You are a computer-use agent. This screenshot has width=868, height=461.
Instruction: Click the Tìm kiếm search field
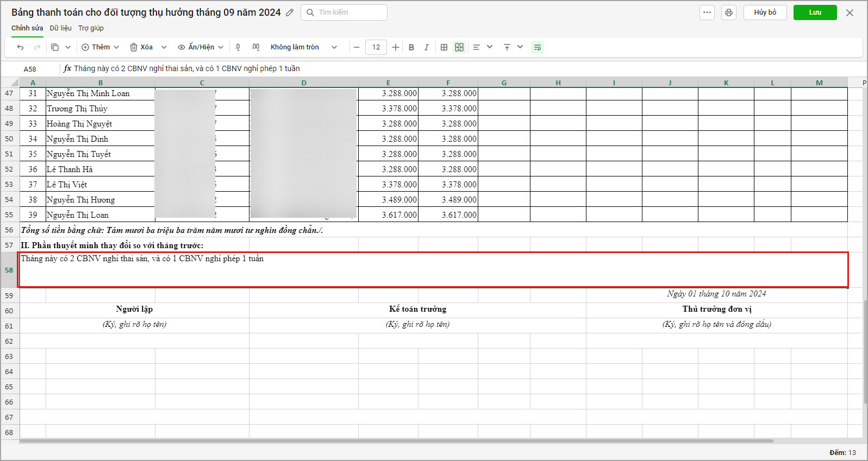(x=344, y=12)
